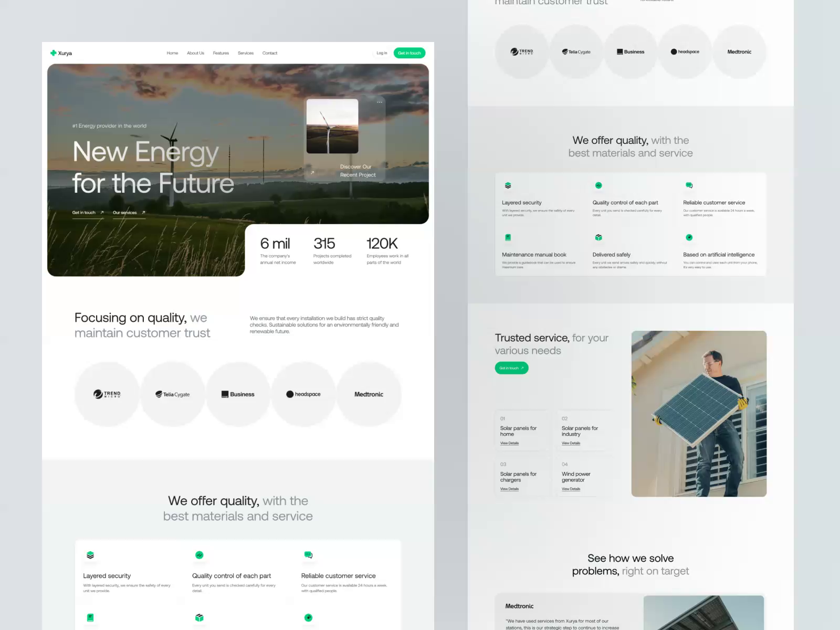The height and width of the screenshot is (630, 840).
Task: Click the #1 Energy provider in the world tagline
Action: (x=109, y=126)
